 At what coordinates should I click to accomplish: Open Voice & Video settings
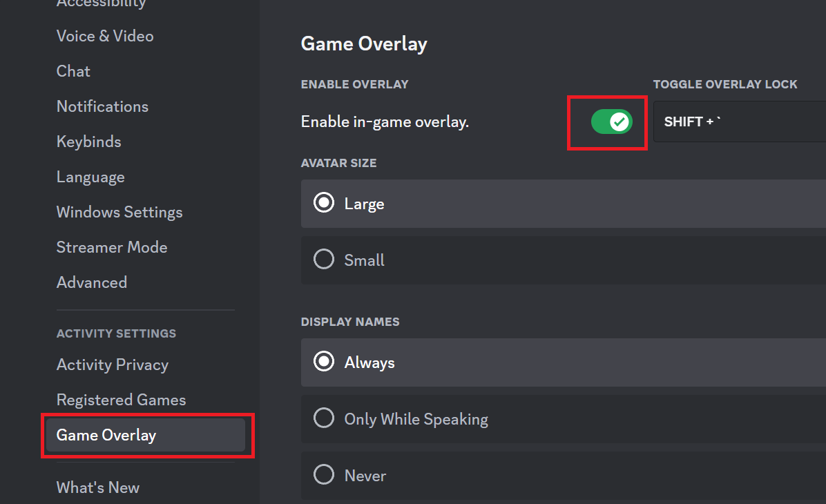pos(105,36)
